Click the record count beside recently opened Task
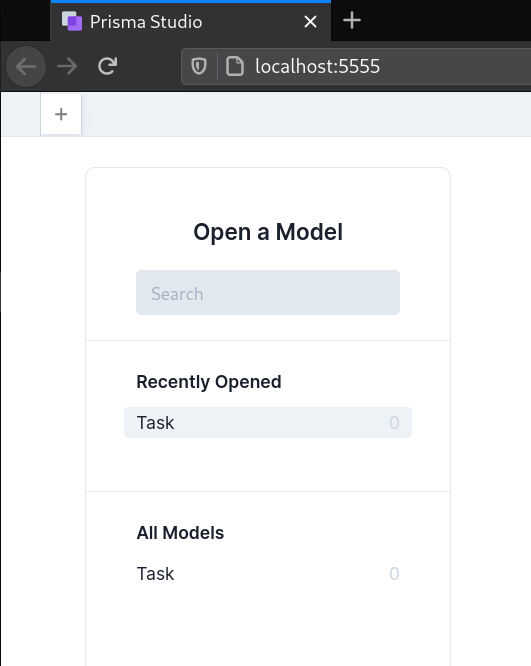 point(394,423)
